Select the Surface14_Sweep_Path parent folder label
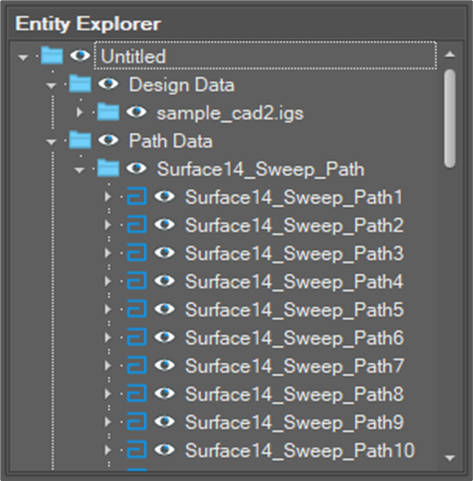Viewport: 473px width, 481px height. point(261,169)
